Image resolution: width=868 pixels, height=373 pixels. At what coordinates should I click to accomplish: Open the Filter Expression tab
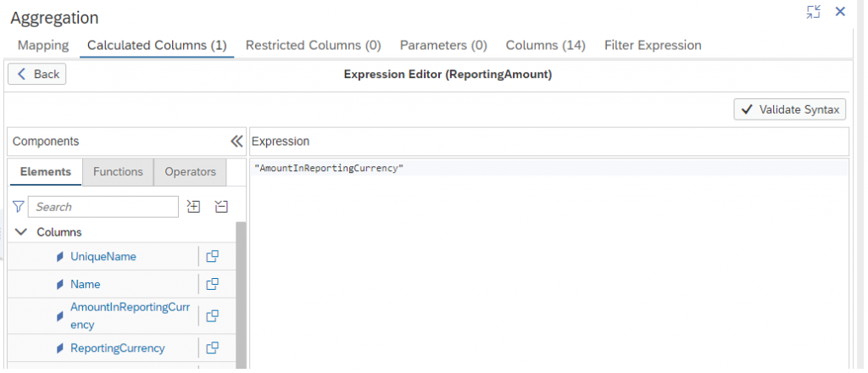[653, 46]
